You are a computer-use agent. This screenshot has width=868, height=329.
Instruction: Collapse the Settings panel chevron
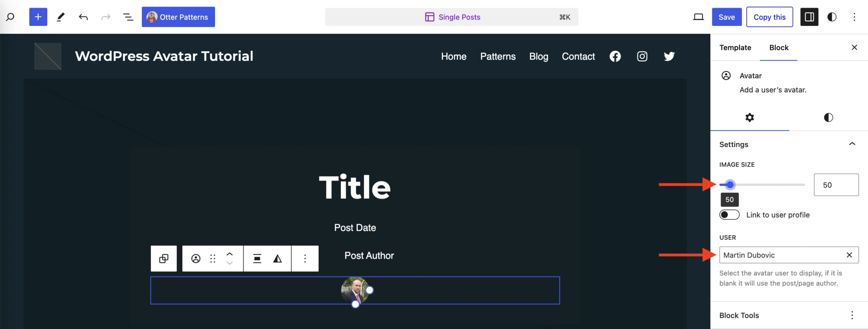click(852, 144)
